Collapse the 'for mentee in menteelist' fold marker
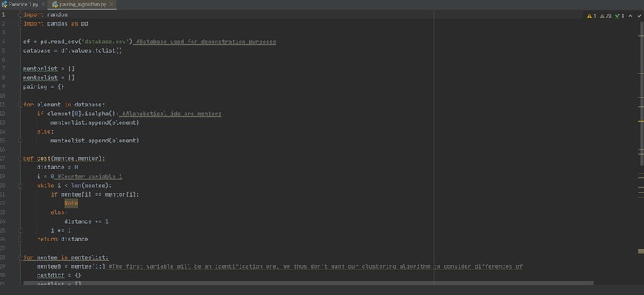Image resolution: width=644 pixels, height=295 pixels. pyautogui.click(x=20, y=257)
